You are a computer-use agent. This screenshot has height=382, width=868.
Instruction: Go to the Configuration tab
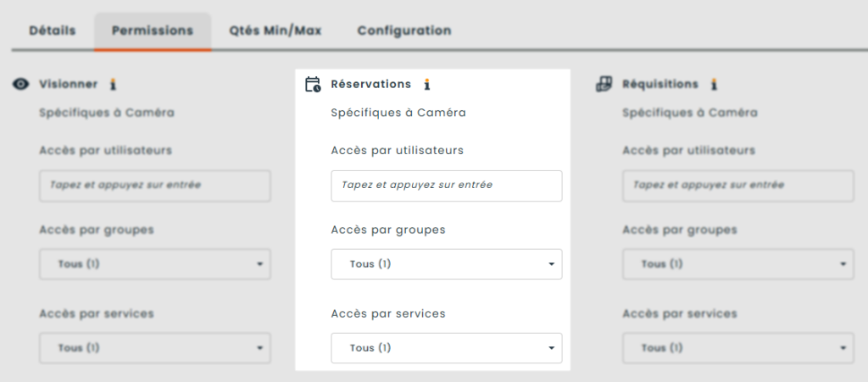click(403, 30)
